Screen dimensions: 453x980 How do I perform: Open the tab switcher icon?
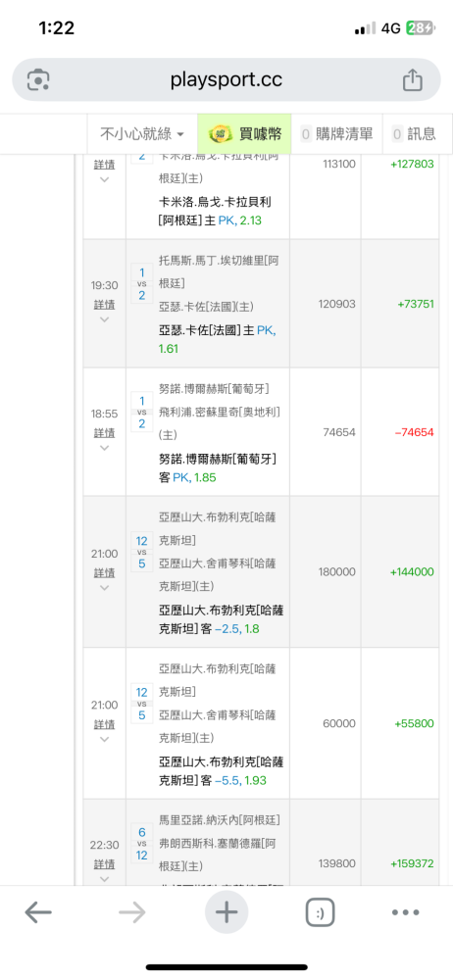(321, 913)
